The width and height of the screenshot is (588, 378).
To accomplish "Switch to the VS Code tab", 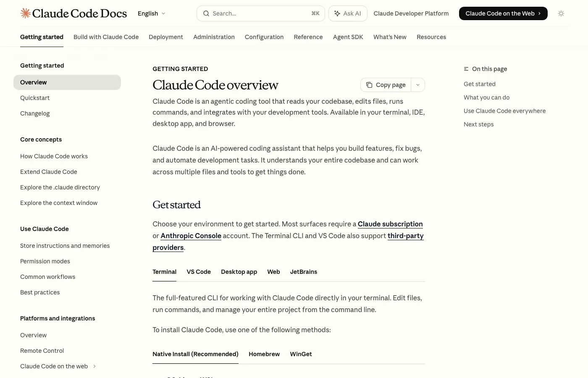I will (x=199, y=272).
